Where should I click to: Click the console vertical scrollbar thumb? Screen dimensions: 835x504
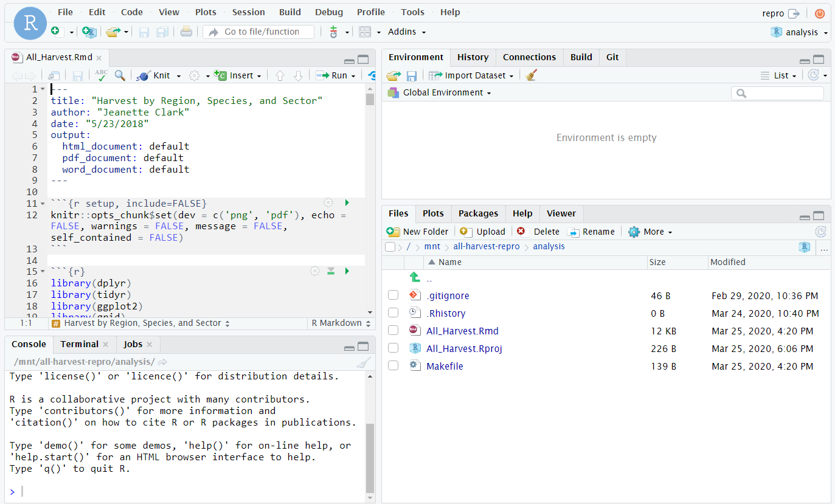370,457
